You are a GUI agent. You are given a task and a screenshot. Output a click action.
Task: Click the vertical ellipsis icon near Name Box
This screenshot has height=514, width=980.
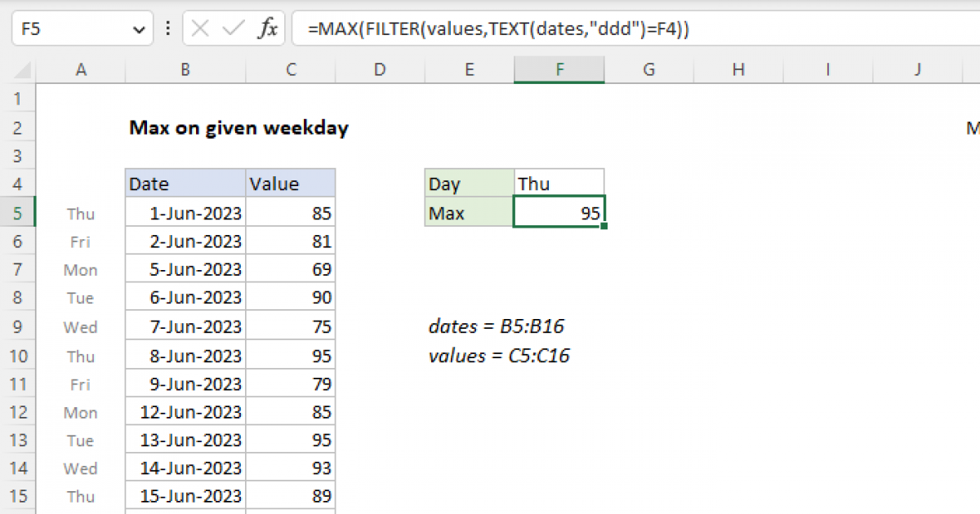167,28
